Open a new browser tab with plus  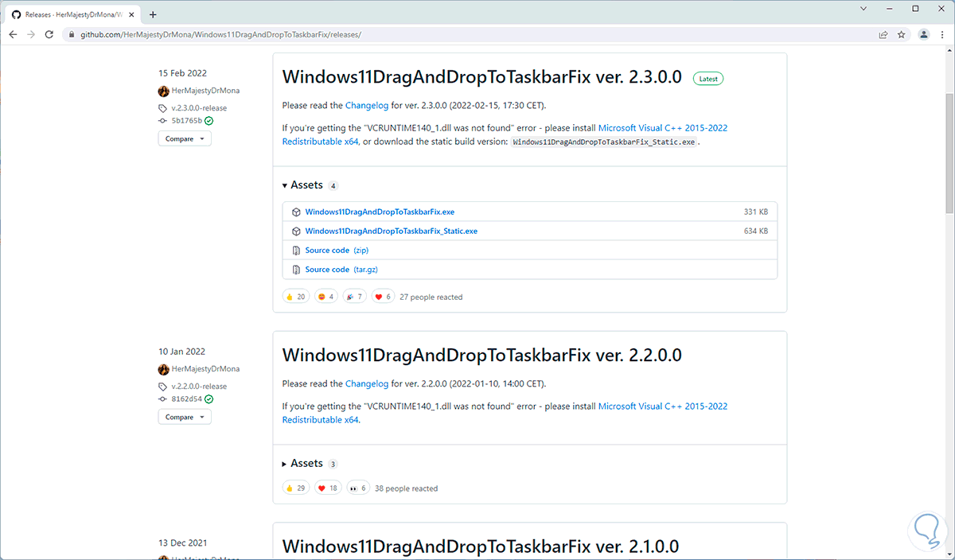point(153,14)
